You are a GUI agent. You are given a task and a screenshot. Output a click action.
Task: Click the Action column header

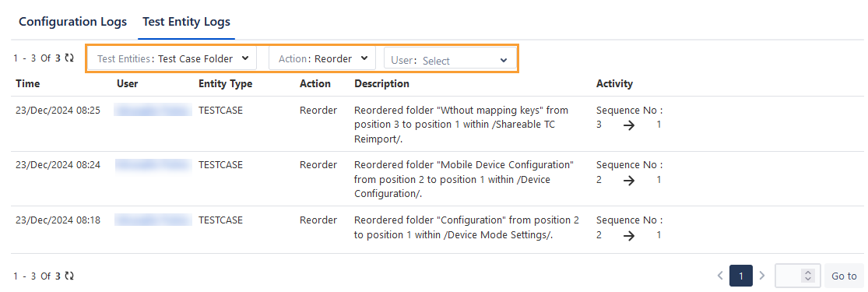(315, 83)
